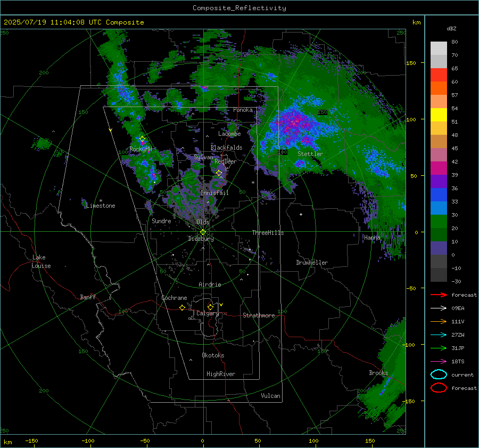
Task: Click the Okotoks label
Action: pyautogui.click(x=213, y=355)
